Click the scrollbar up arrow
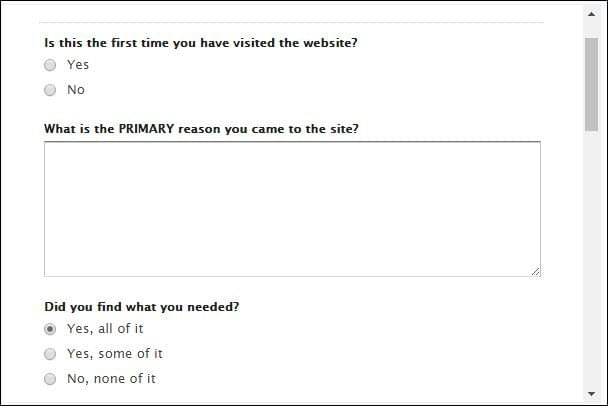 (x=591, y=13)
